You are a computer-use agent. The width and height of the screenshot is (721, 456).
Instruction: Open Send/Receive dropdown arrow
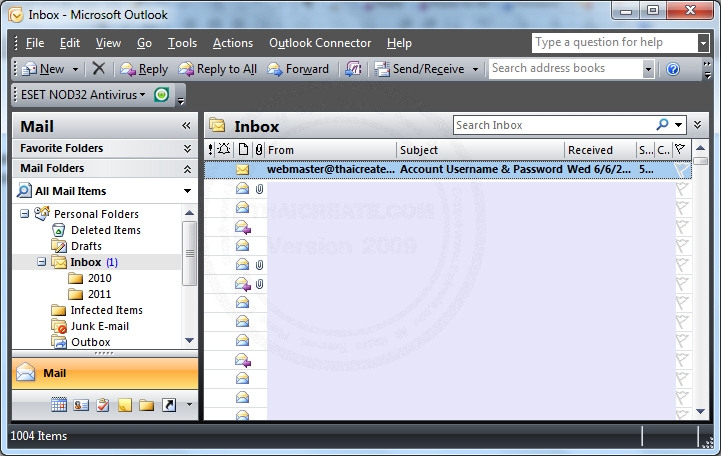[x=475, y=69]
